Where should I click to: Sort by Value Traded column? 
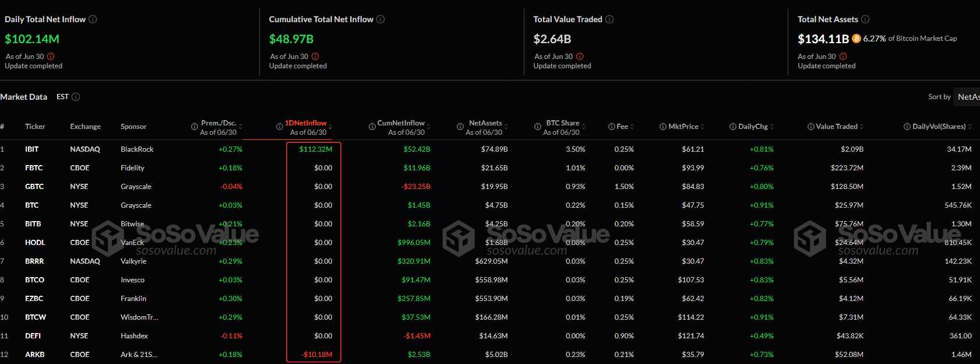click(837, 127)
